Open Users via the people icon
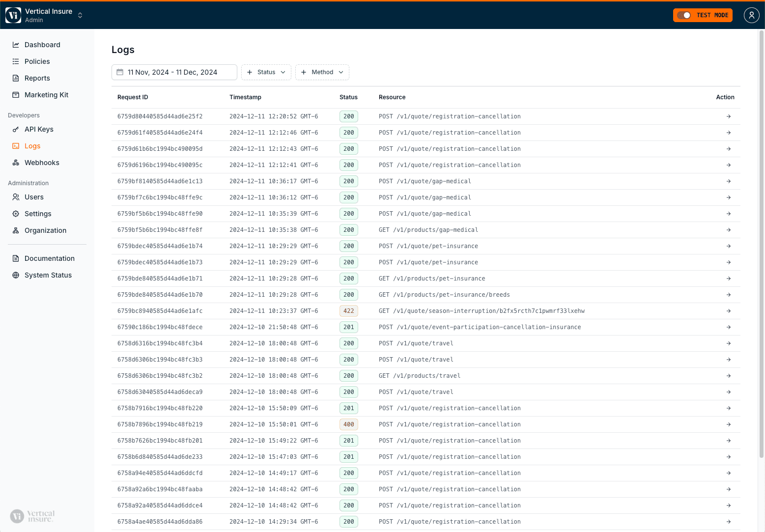 click(x=16, y=197)
